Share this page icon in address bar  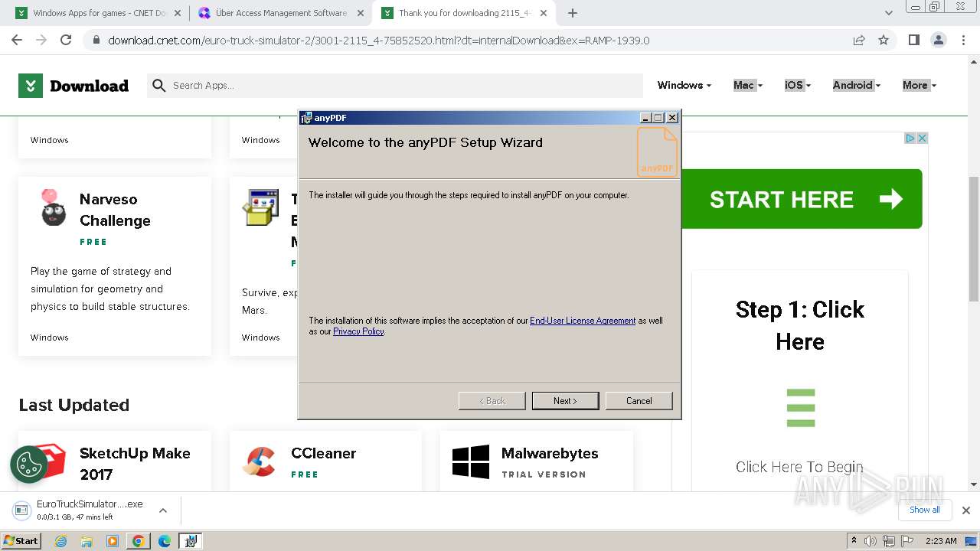coord(859,41)
